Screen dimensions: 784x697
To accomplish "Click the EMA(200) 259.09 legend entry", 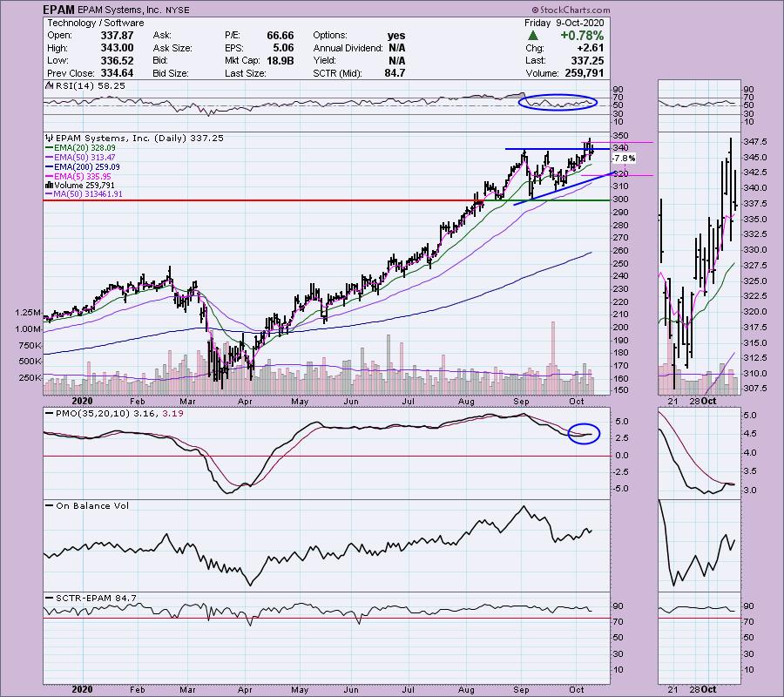I will point(83,167).
